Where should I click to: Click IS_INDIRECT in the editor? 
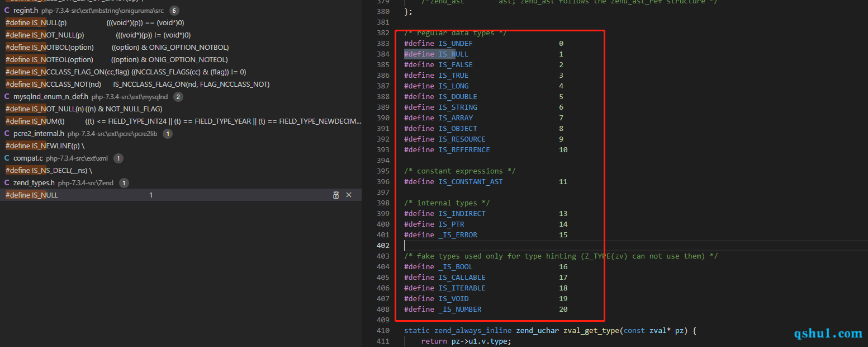click(462, 214)
